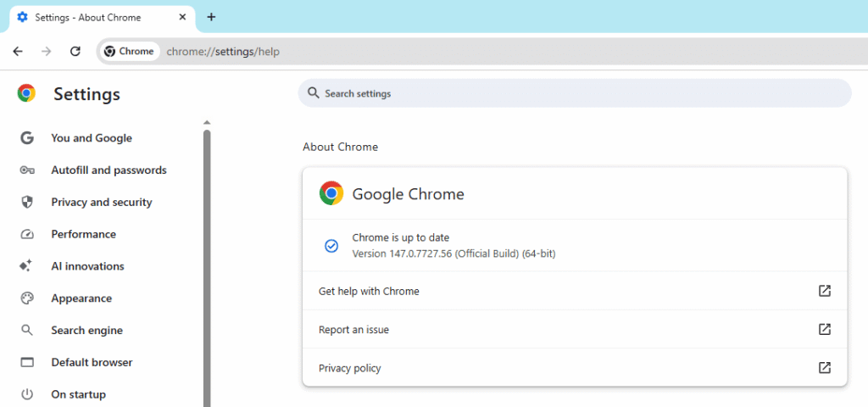868x407 pixels.
Task: Click the sidebar scroll up arrow
Action: pyautogui.click(x=207, y=122)
